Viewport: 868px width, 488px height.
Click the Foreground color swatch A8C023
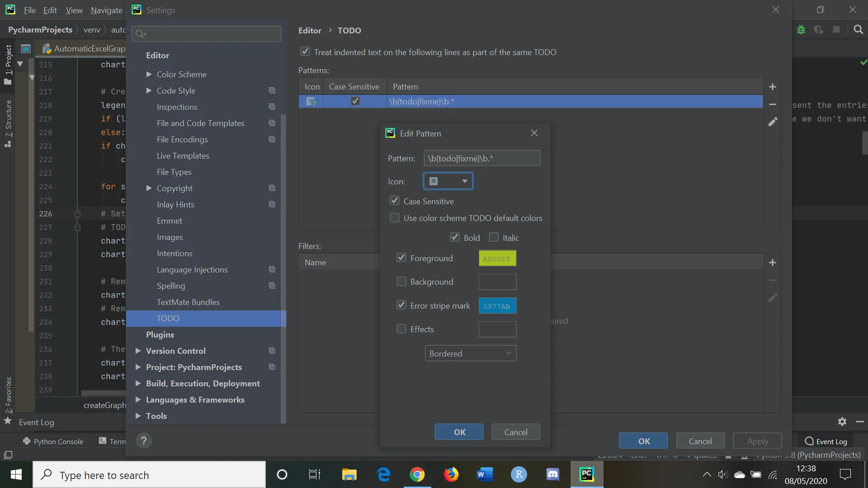[497, 258]
